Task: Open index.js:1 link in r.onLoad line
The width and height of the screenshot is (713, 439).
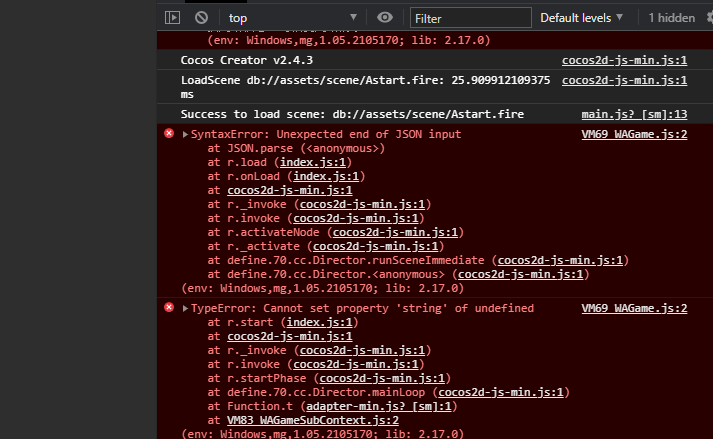Action: pyautogui.click(x=326, y=177)
